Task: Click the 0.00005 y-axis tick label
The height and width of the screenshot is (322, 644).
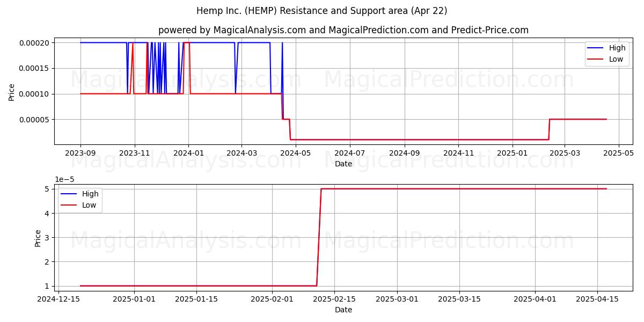Action: (35, 119)
